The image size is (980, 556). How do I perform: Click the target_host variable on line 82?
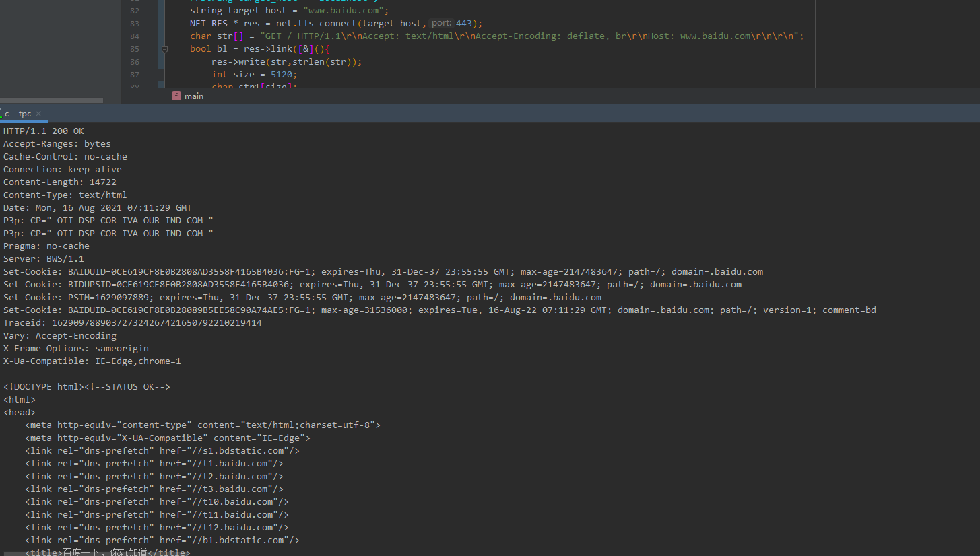tap(257, 10)
